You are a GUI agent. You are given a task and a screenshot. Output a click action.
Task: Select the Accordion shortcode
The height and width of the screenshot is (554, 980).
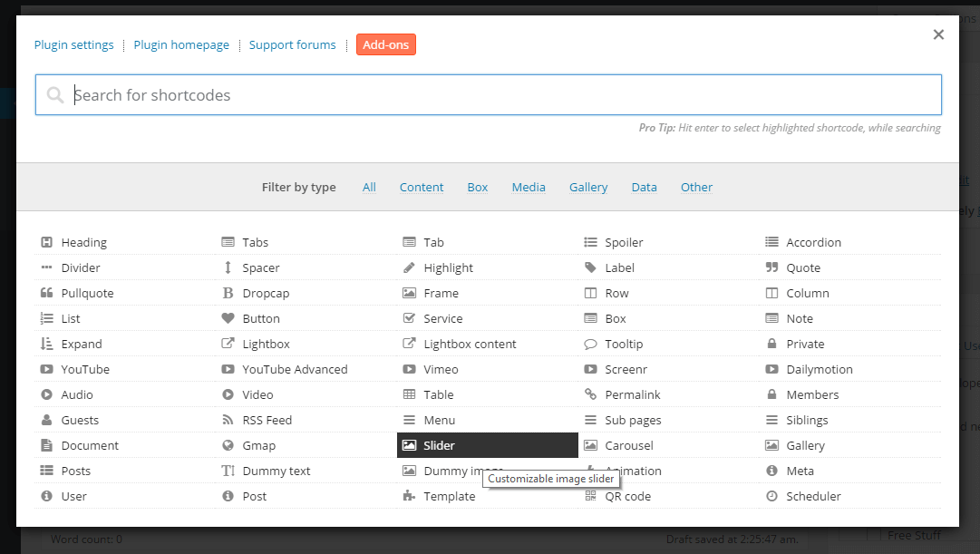812,241
